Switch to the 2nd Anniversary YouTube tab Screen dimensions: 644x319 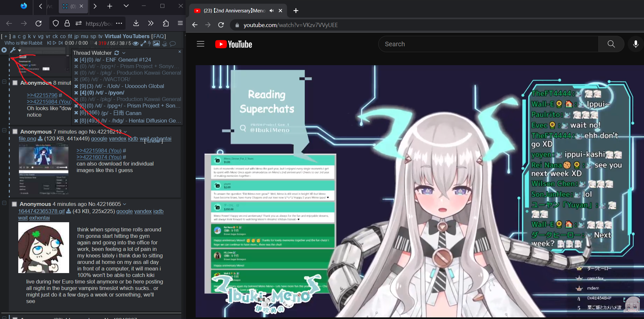[x=234, y=11]
